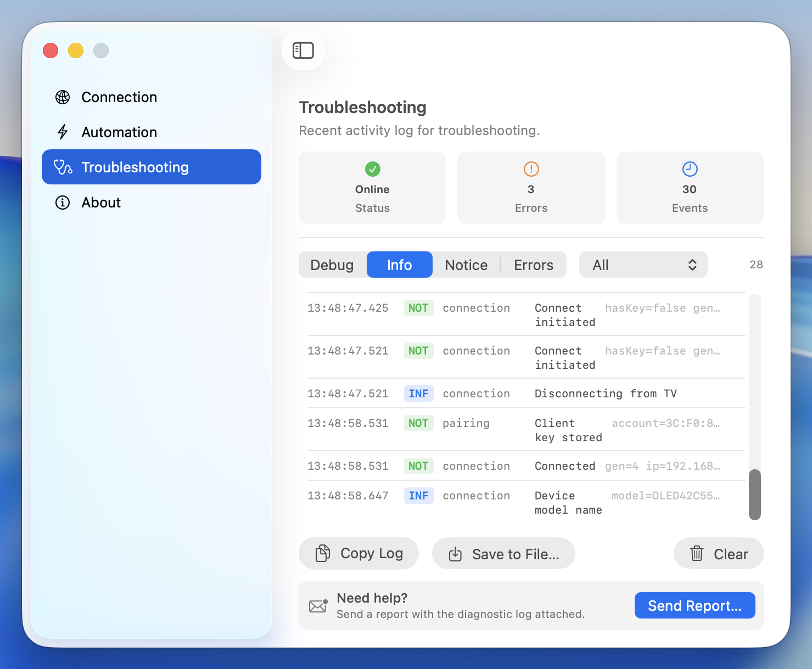Select the 3 Errors card
The width and height of the screenshot is (812, 669).
click(531, 188)
